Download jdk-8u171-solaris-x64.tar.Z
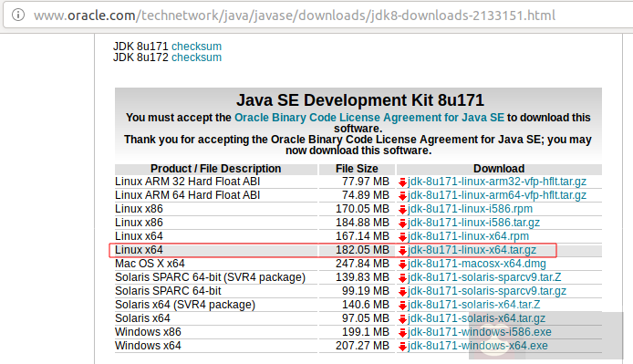The width and height of the screenshot is (633, 364). click(474, 305)
